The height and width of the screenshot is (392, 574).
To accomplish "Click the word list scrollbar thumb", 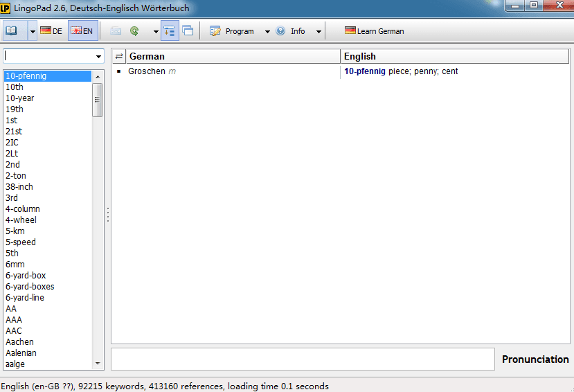I will point(97,100).
